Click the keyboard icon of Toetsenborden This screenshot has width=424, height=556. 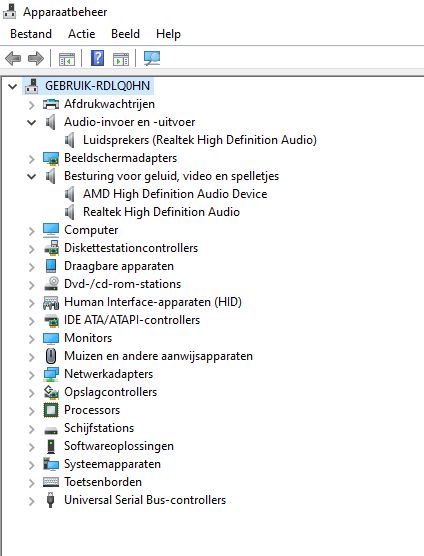tap(51, 482)
